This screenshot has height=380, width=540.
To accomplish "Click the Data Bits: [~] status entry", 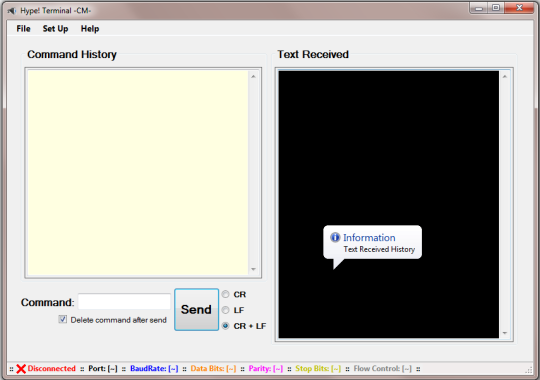I will click(x=213, y=368).
